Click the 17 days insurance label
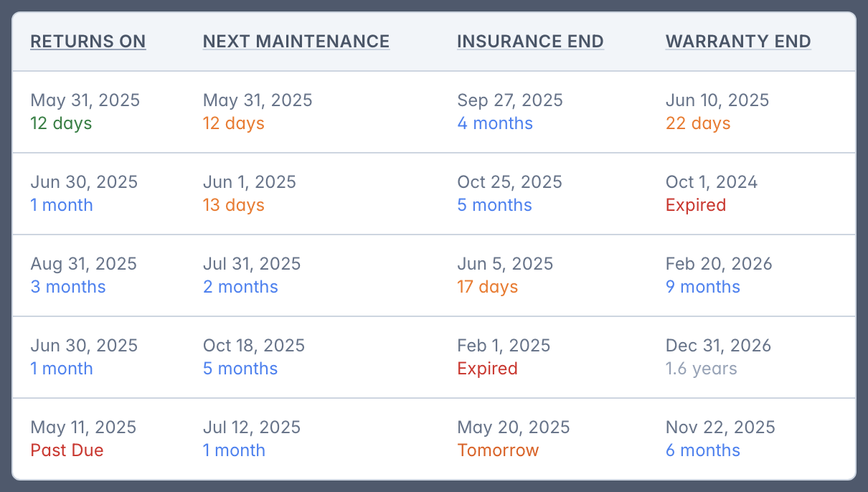This screenshot has width=868, height=492. [487, 287]
